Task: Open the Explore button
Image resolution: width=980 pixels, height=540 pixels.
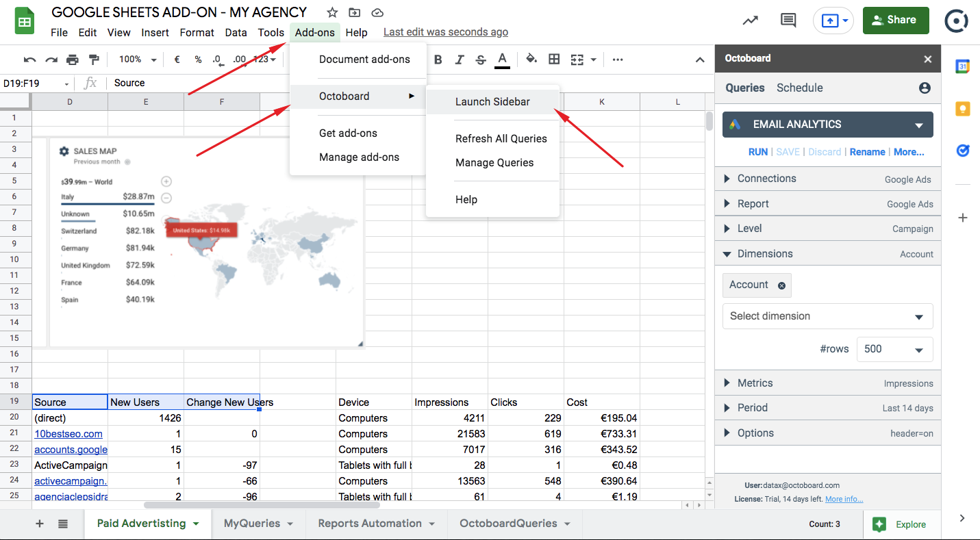Action: coord(901,524)
